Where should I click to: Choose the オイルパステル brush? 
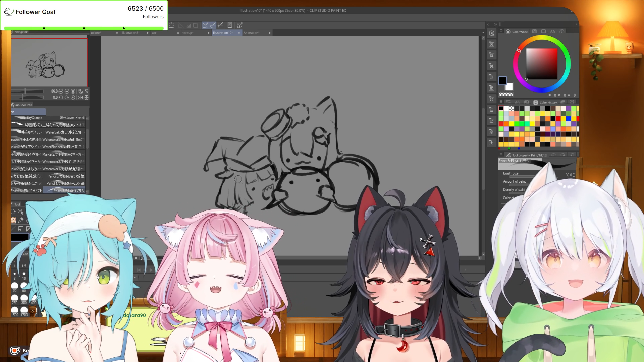(x=27, y=132)
